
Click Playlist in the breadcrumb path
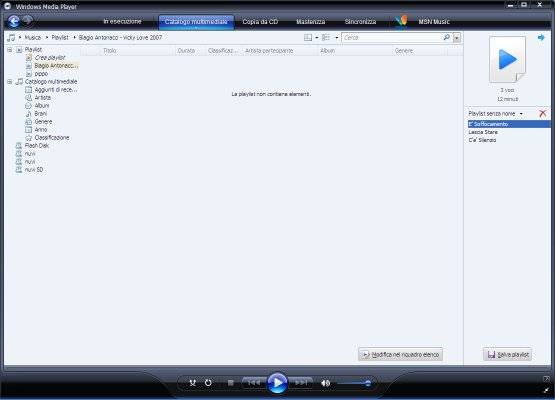(60, 38)
